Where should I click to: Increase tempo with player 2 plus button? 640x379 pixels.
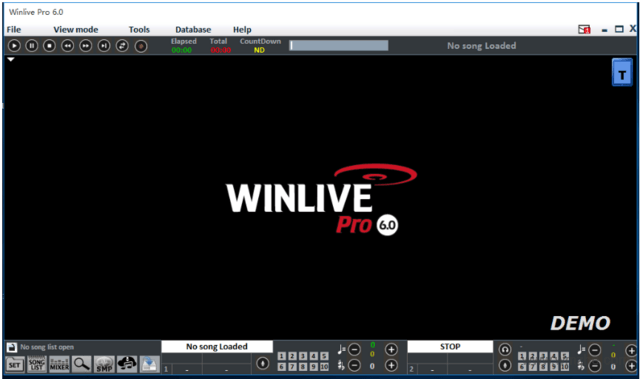[631, 350]
